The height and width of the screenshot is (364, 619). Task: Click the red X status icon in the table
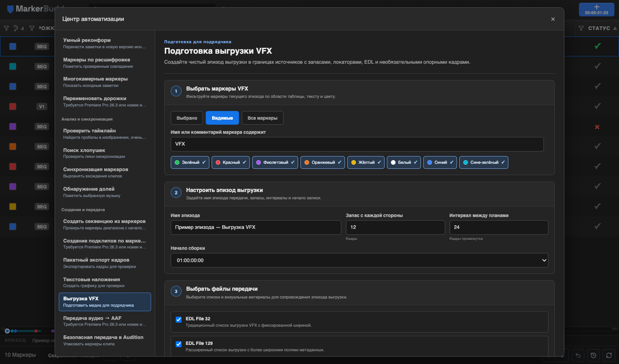tap(597, 126)
